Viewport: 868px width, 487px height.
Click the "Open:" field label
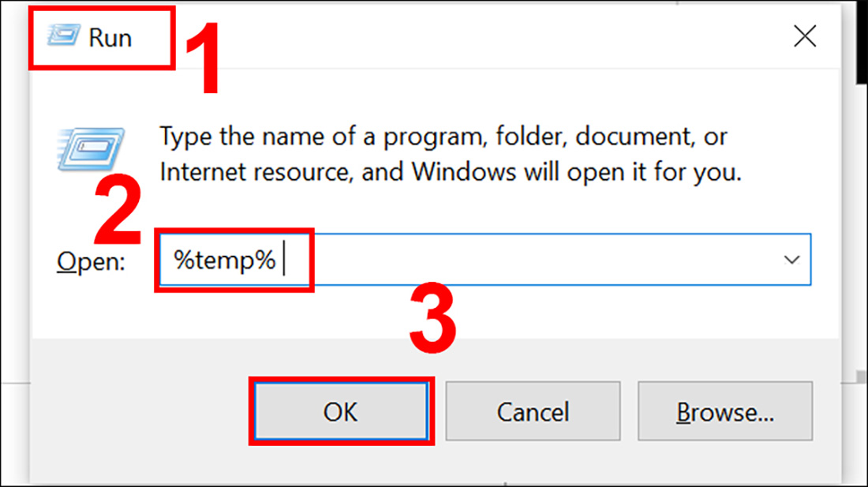pos(91,261)
